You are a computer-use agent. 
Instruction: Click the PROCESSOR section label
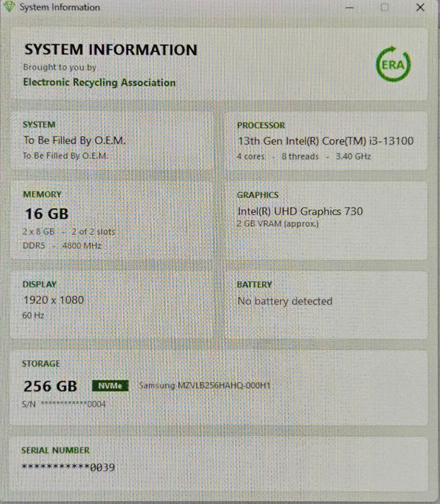(261, 125)
